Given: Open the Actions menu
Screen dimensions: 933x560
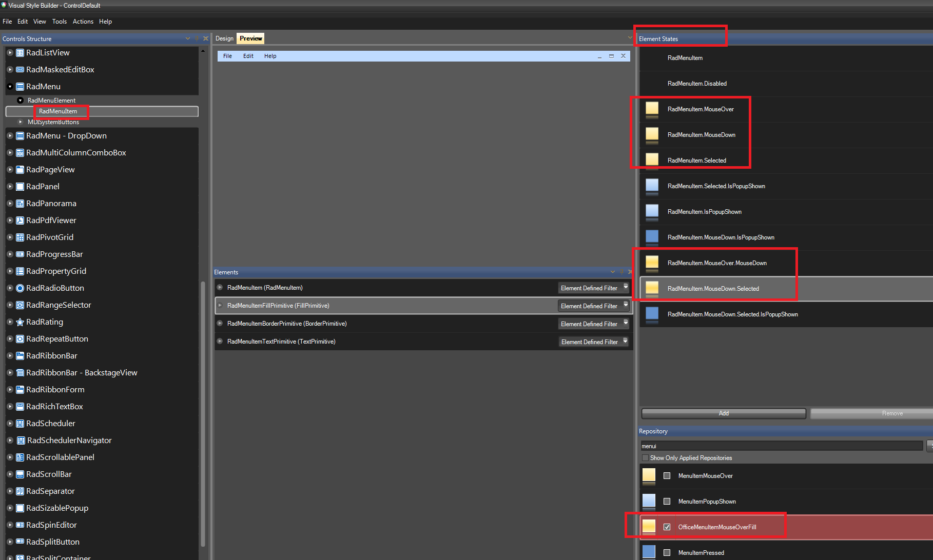Looking at the screenshot, I should click(83, 22).
